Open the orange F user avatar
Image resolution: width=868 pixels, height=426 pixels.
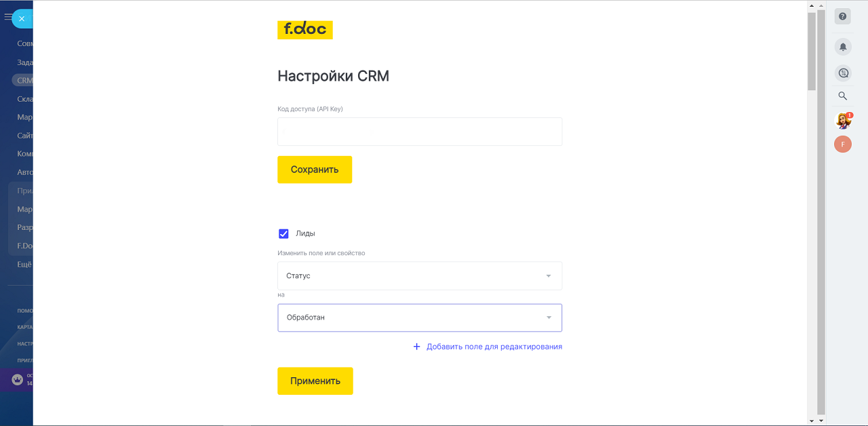pyautogui.click(x=843, y=144)
